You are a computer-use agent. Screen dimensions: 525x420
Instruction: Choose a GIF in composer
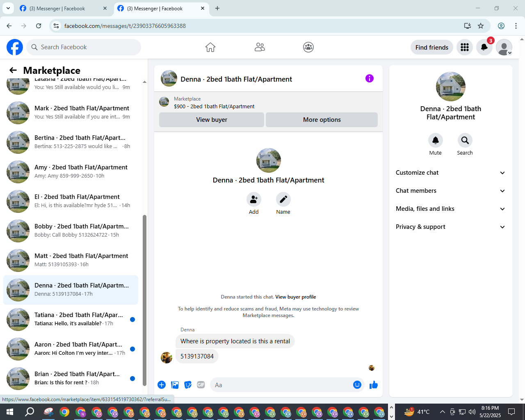[201, 385]
